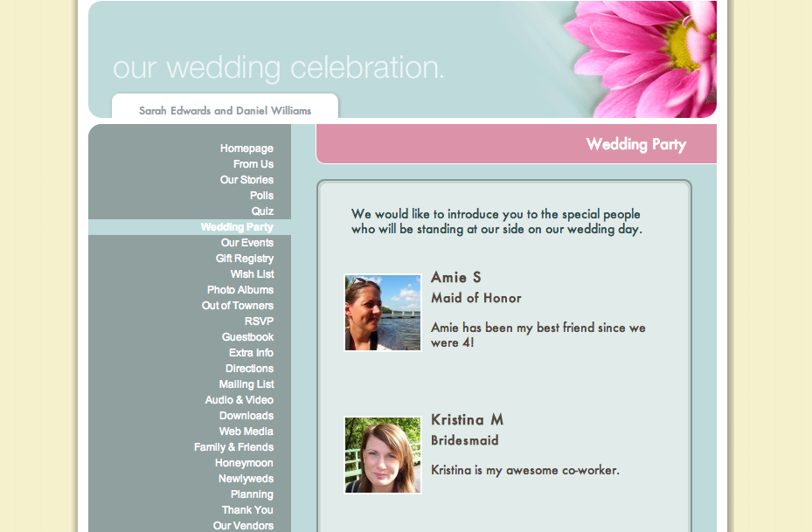Visit the Downloads page
812x532 pixels.
pos(246,416)
